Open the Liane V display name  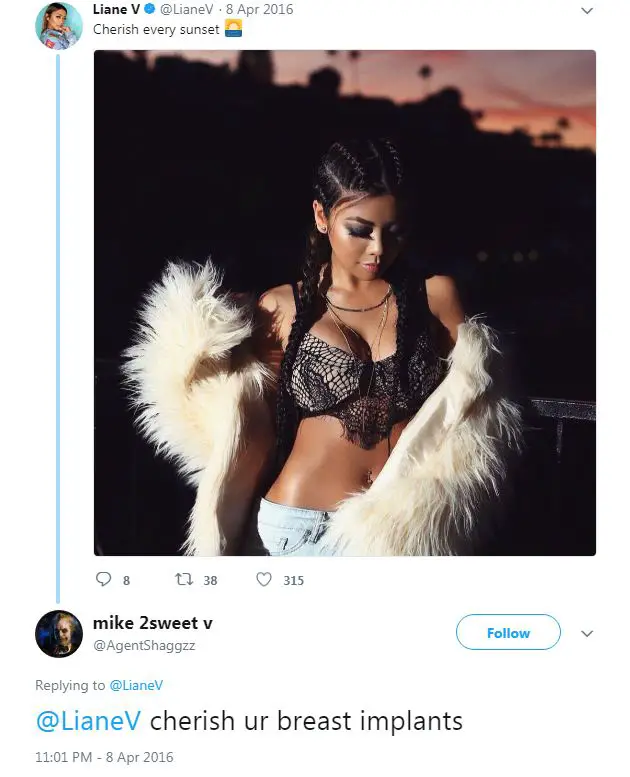116,9
